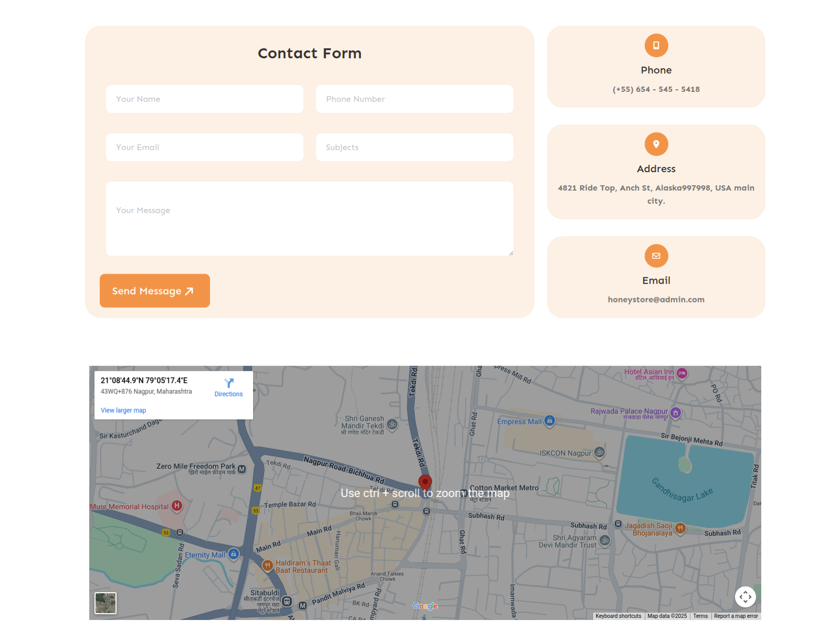The image size is (840, 641).
Task: Click the Subjects input box
Action: click(414, 148)
